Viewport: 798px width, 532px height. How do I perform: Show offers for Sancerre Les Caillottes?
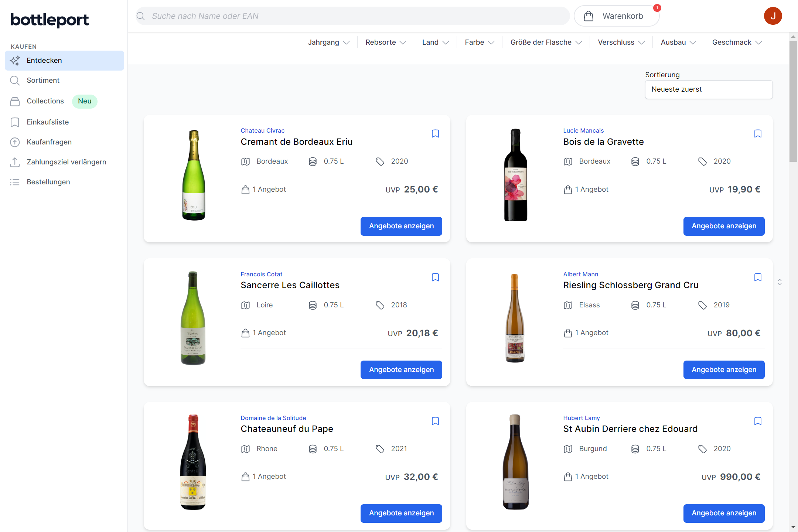[401, 370]
